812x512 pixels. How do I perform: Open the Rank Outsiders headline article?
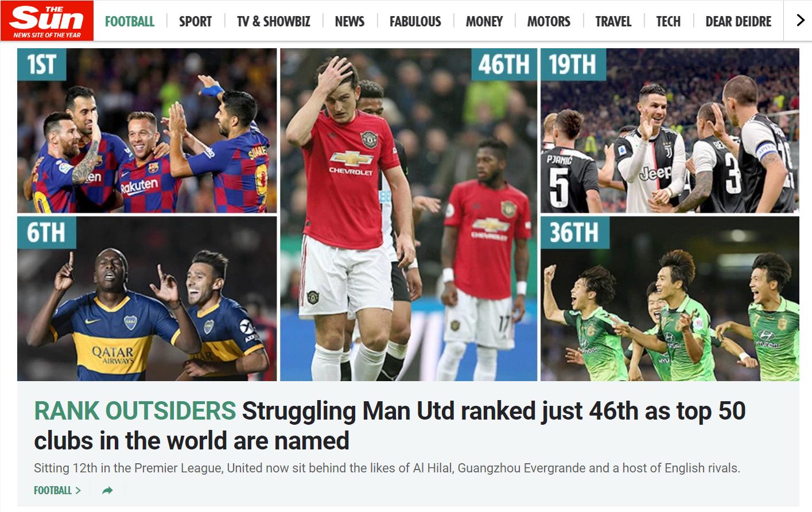coord(390,426)
